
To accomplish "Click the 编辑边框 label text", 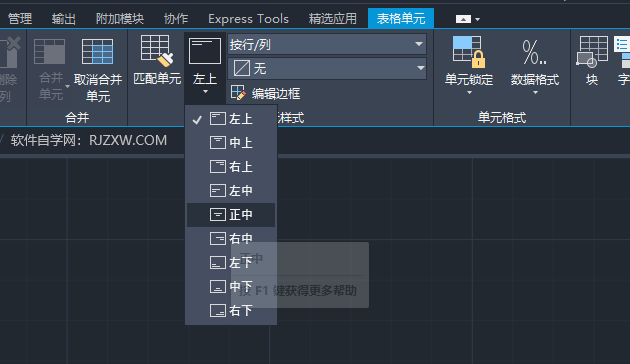I will [276, 94].
